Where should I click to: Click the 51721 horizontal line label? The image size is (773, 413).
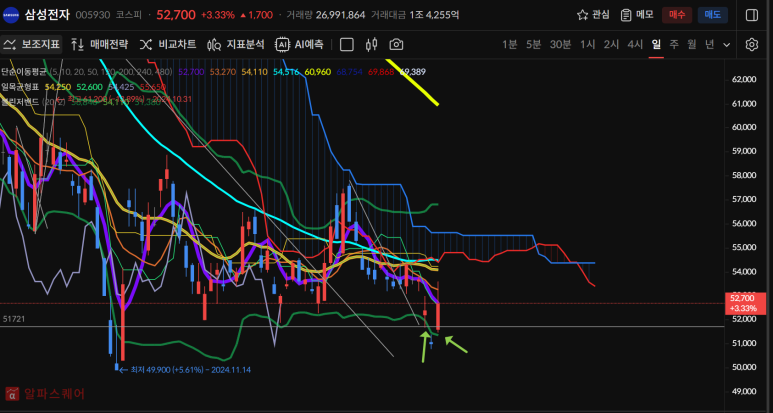(14, 319)
